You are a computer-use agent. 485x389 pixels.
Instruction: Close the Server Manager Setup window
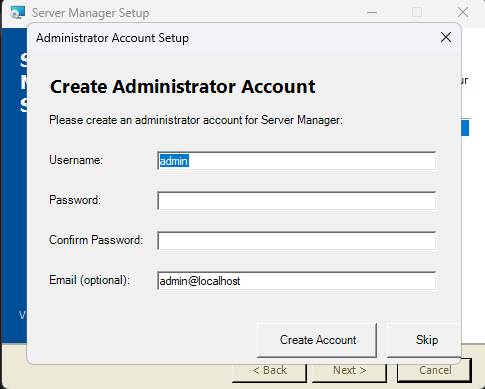(463, 13)
